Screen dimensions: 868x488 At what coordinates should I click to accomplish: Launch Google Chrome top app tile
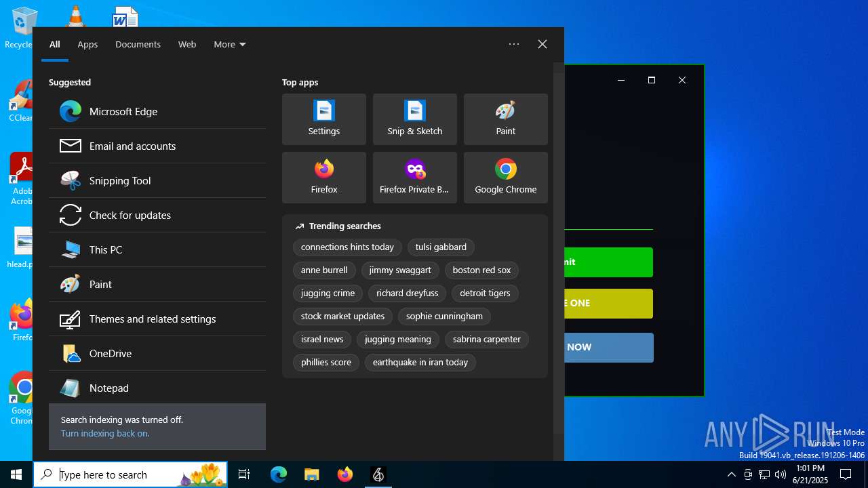506,178
